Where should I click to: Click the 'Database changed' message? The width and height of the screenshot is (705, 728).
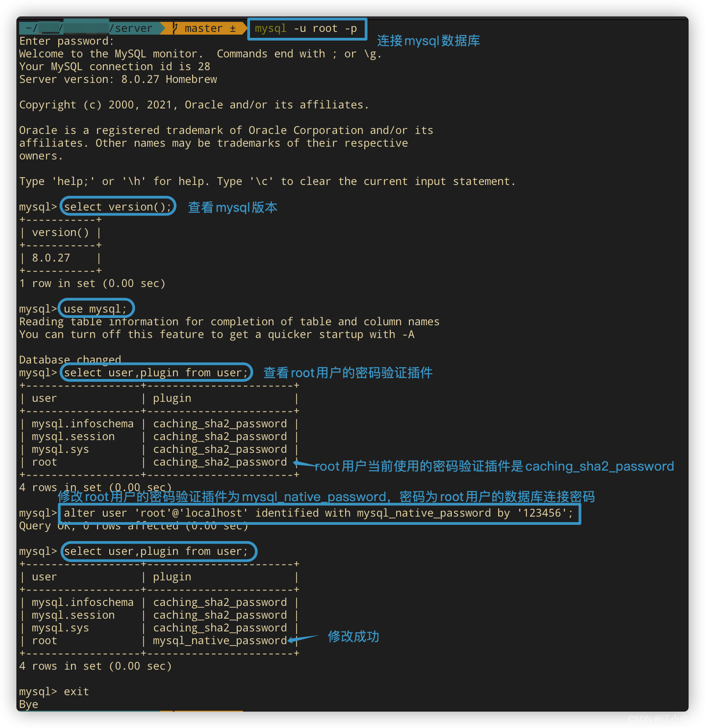click(x=70, y=359)
